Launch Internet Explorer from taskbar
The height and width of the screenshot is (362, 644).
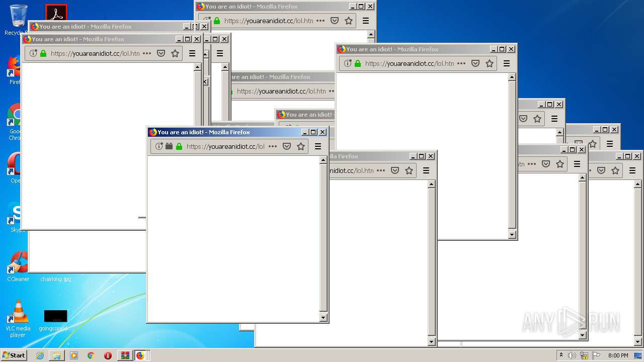[40, 355]
